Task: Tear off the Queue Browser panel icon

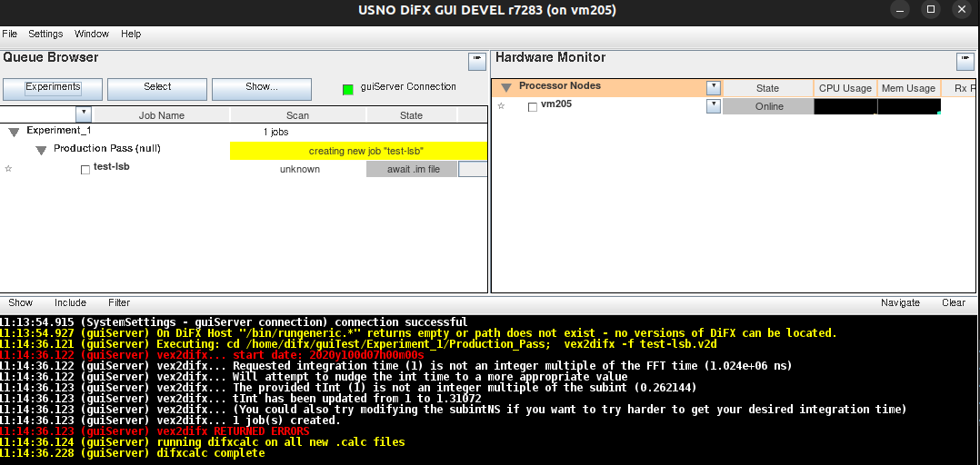Action: click(477, 61)
